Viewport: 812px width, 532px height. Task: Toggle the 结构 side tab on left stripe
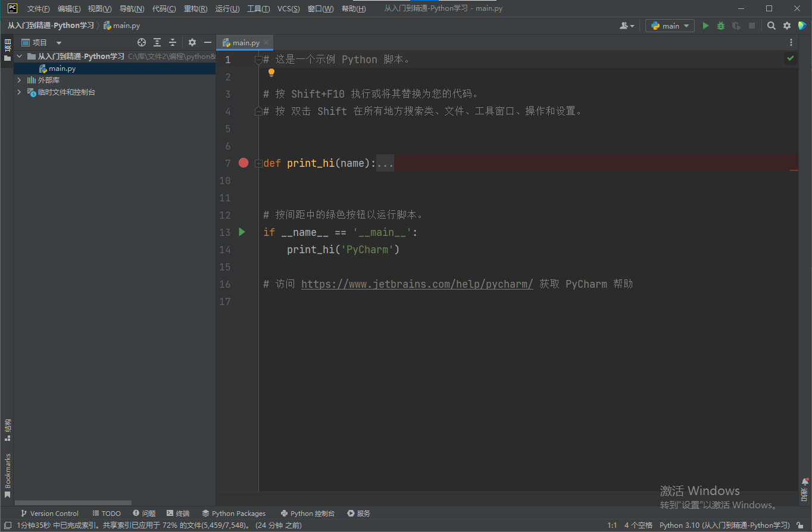pos(7,430)
